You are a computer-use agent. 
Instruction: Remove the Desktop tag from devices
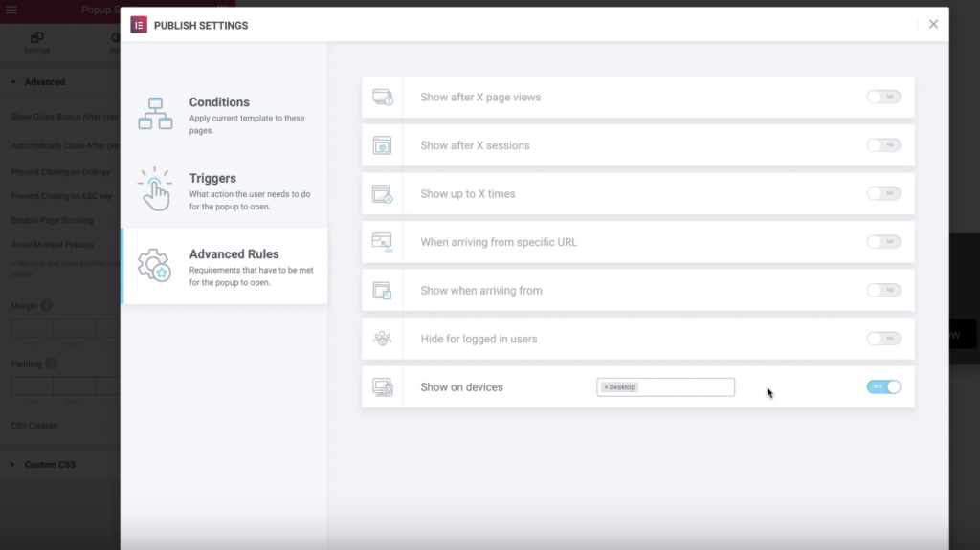pos(606,387)
